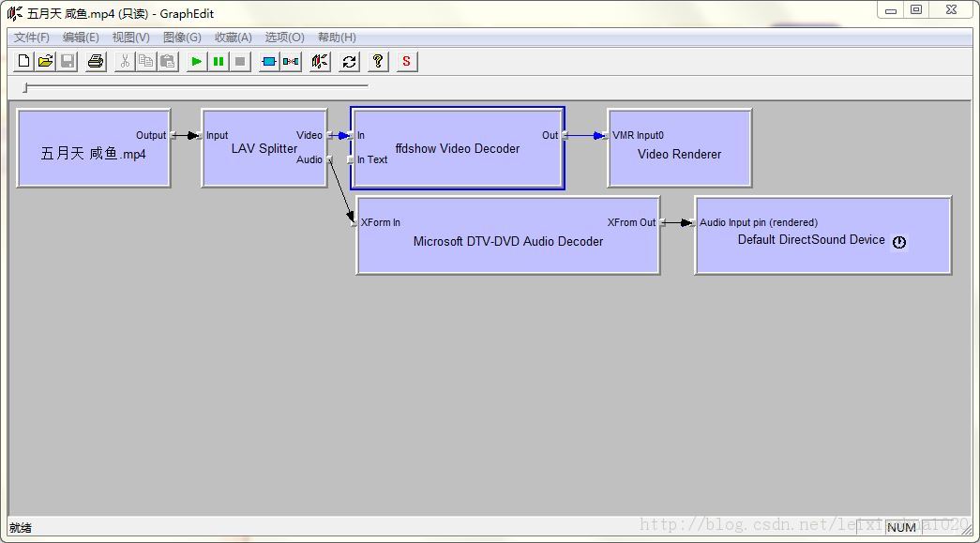Click GraphEdit title bar app icon
980x543 pixels.
(x=15, y=13)
